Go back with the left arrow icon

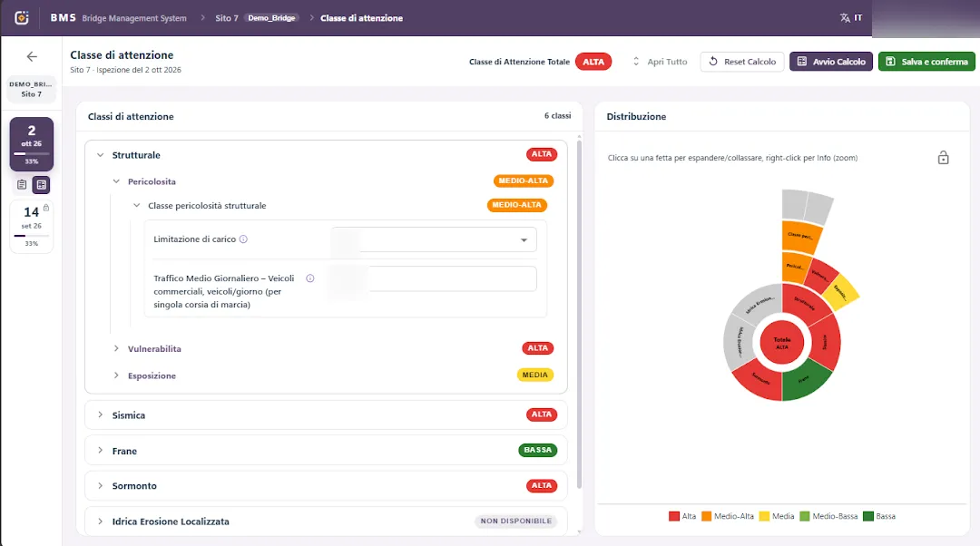32,57
